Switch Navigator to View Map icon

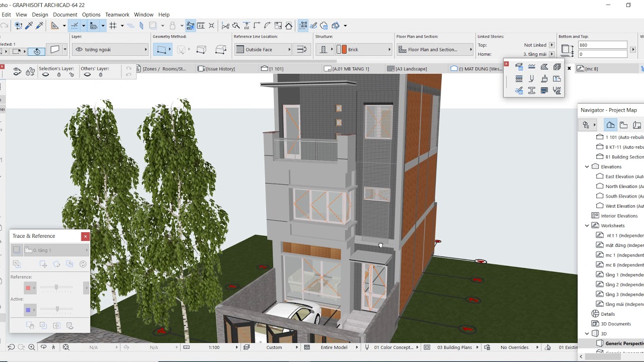pyautogui.click(x=623, y=125)
